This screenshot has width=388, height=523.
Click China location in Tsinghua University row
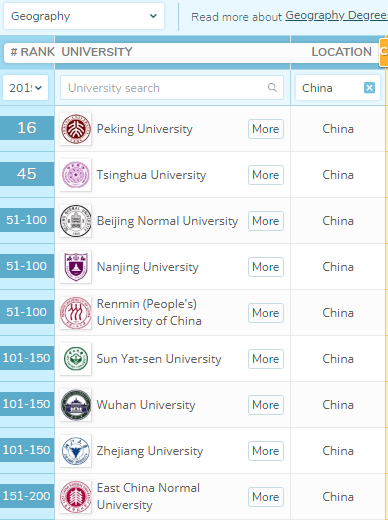tap(338, 175)
